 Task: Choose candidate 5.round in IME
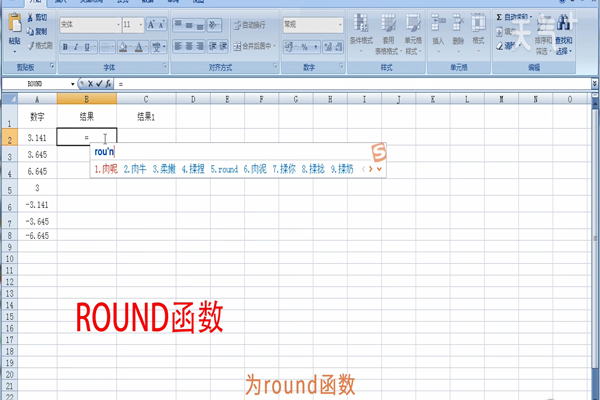[x=224, y=169]
